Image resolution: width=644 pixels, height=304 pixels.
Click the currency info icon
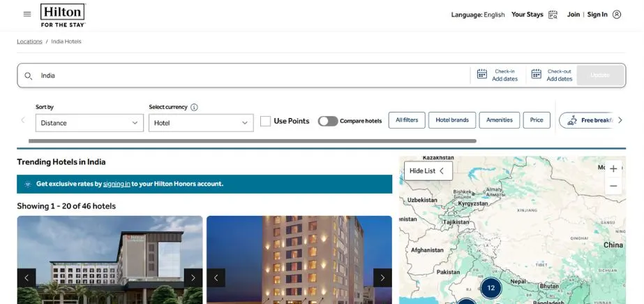pos(194,108)
